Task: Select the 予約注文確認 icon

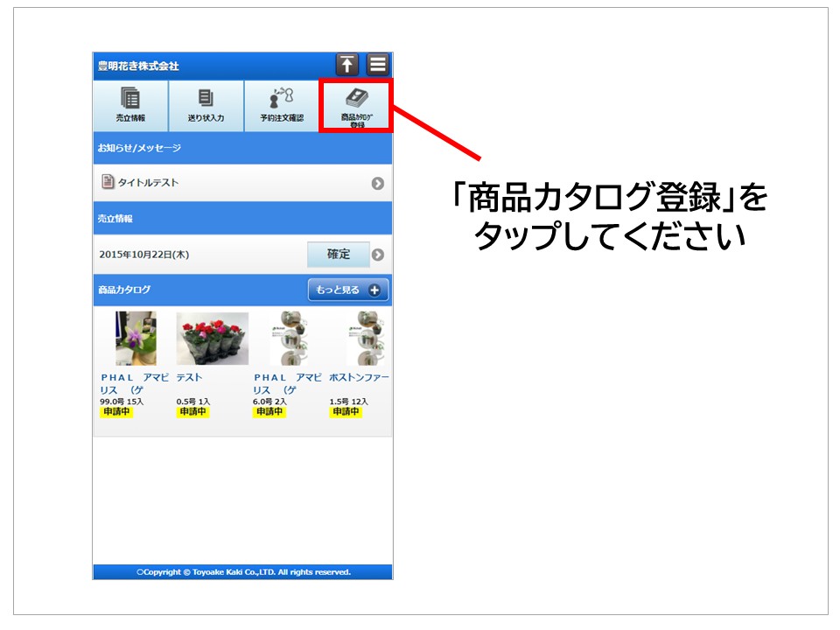Action: 281,106
